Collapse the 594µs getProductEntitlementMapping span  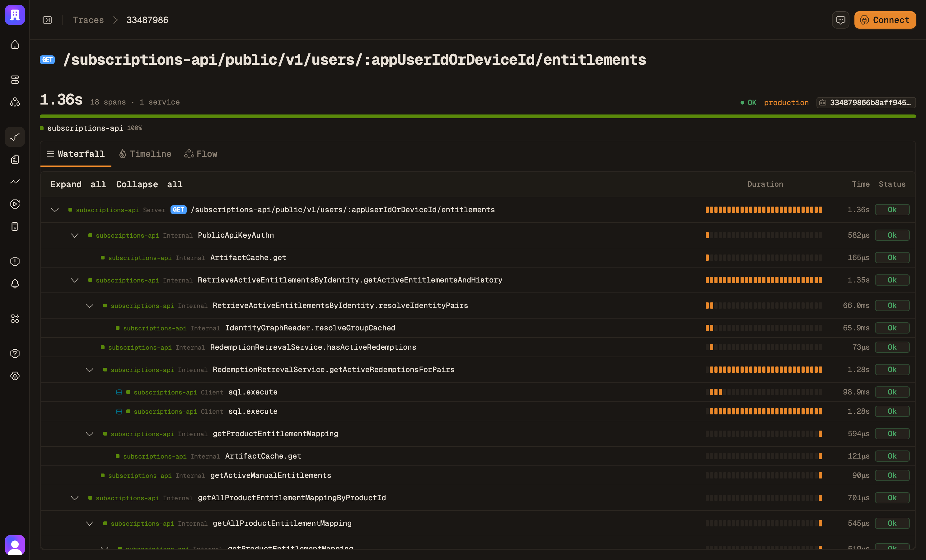pyautogui.click(x=89, y=434)
